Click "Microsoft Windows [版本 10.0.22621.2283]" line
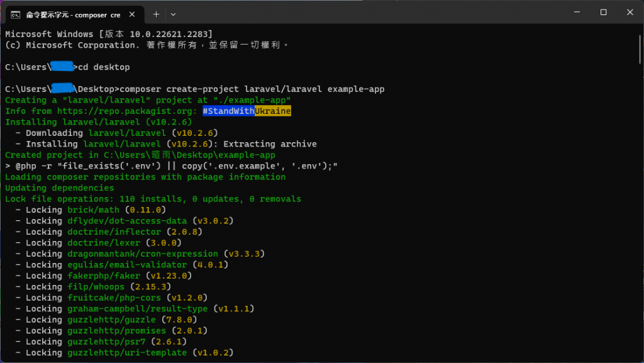The image size is (644, 363). pos(109,34)
